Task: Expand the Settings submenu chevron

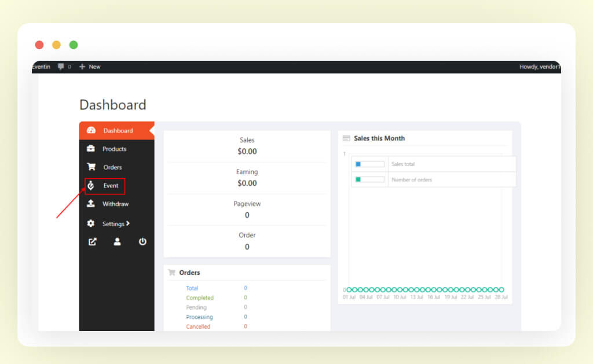Action: pyautogui.click(x=128, y=223)
